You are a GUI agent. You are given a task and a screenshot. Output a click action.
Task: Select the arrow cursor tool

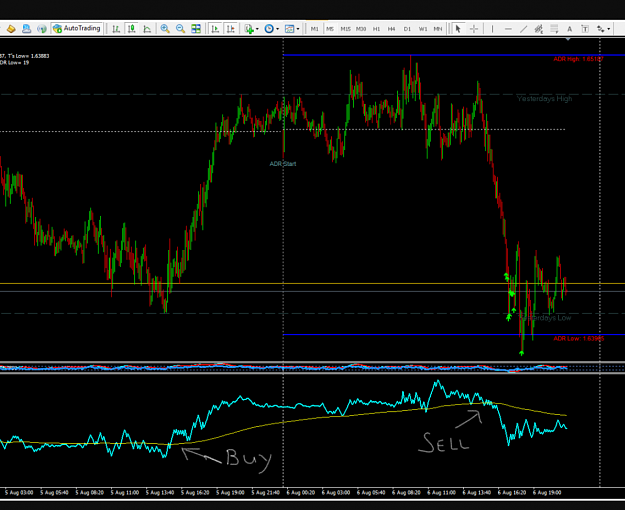click(x=458, y=29)
